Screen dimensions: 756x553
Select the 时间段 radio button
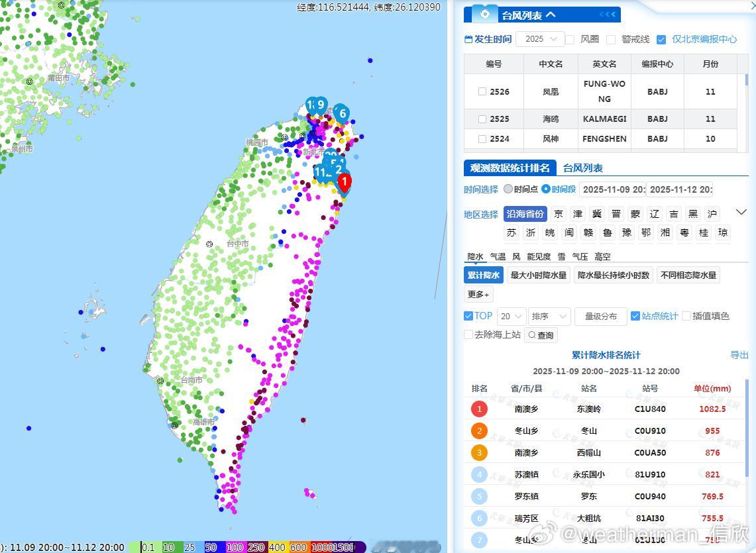coord(546,189)
